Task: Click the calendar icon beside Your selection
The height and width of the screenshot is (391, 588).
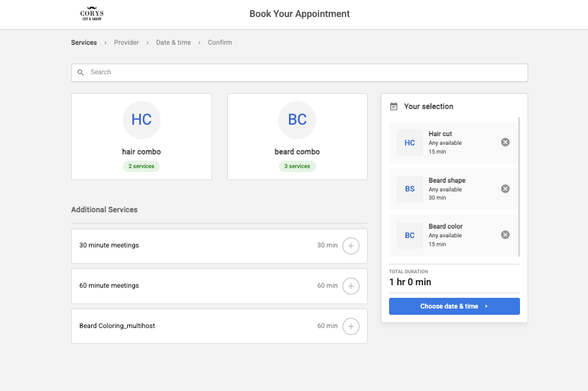Action: click(x=393, y=106)
